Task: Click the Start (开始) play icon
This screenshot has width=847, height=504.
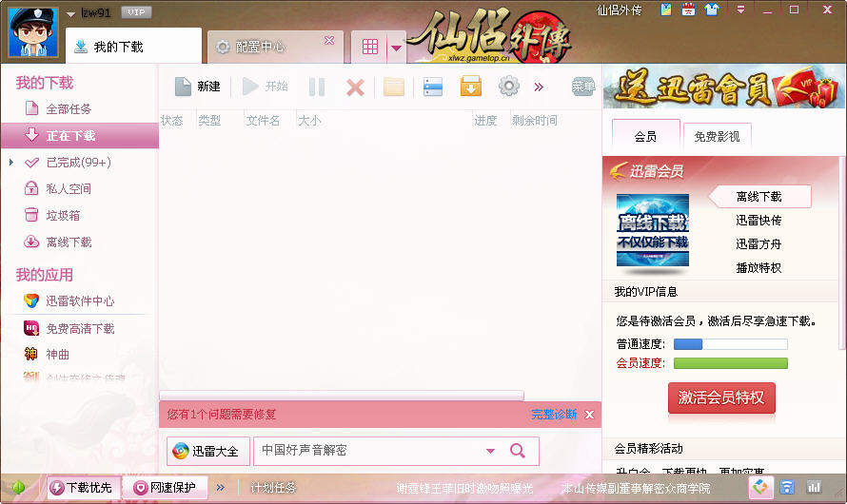Action: tap(250, 87)
